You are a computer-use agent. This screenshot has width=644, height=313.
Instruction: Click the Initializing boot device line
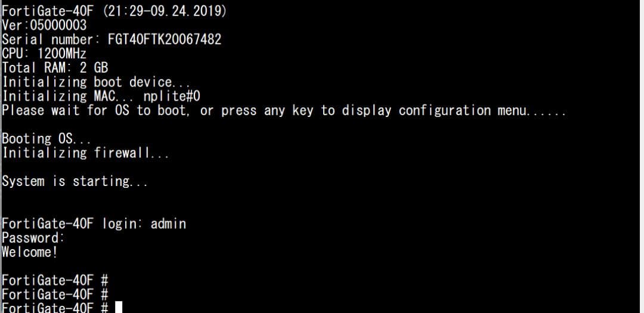pos(96,82)
